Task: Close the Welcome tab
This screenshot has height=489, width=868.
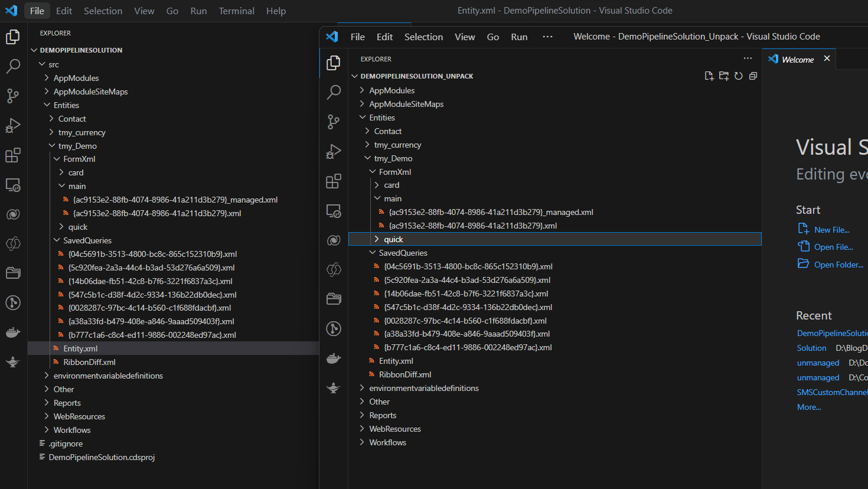Action: (x=827, y=58)
